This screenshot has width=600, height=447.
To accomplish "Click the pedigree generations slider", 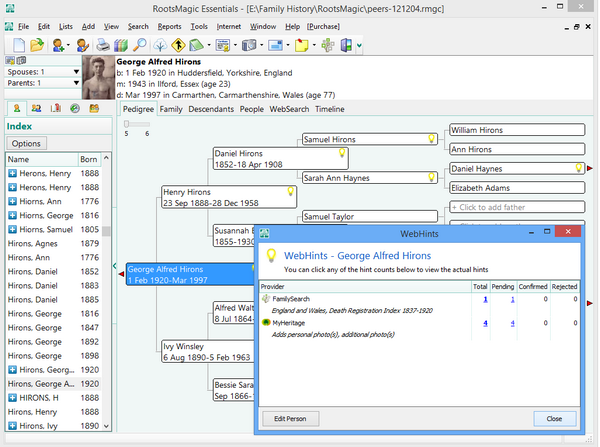I will tap(127, 124).
